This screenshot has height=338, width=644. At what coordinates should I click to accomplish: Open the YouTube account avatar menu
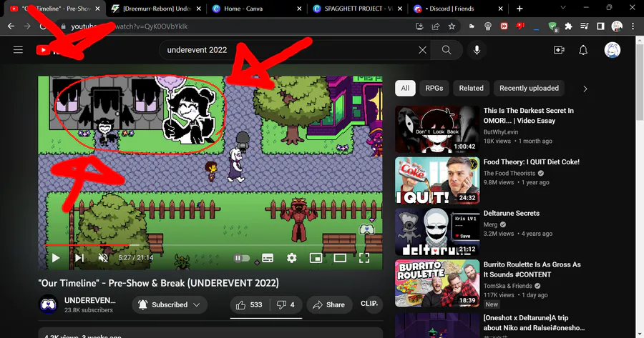coord(612,50)
